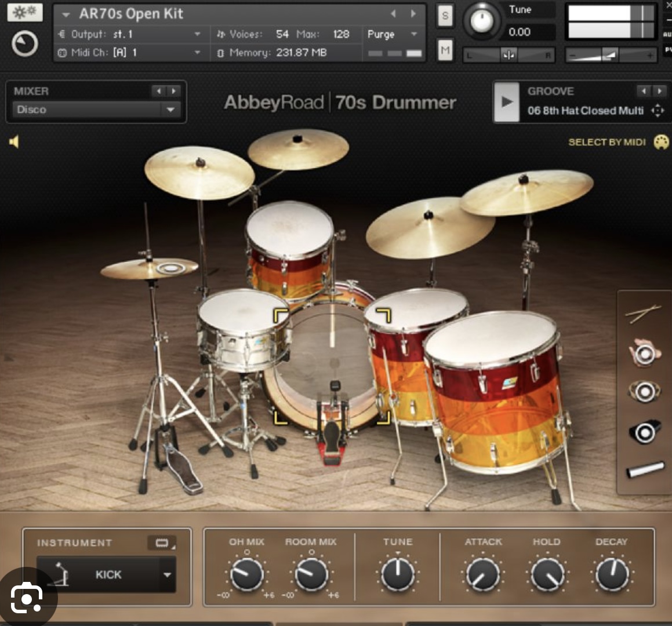The width and height of the screenshot is (672, 626).
Task: Go to previous instrument preset arrow
Action: pyautogui.click(x=394, y=14)
